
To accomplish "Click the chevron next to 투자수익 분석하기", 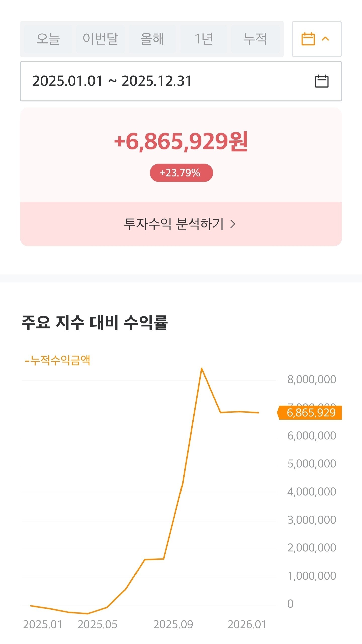I will [x=233, y=224].
